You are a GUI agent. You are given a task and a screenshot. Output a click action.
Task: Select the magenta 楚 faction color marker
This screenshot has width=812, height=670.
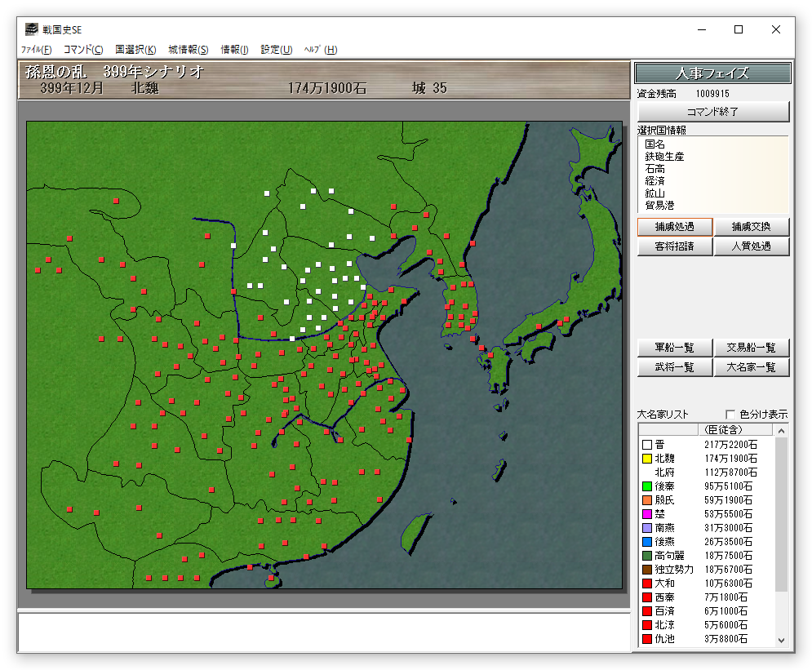[x=647, y=514]
